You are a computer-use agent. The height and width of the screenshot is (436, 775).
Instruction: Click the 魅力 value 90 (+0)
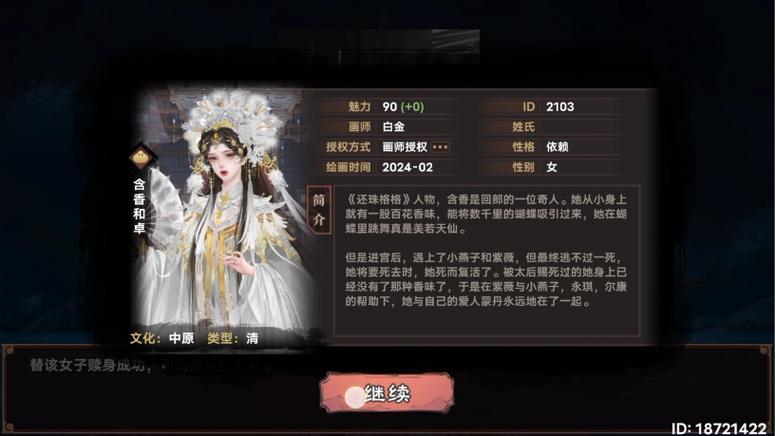click(403, 107)
